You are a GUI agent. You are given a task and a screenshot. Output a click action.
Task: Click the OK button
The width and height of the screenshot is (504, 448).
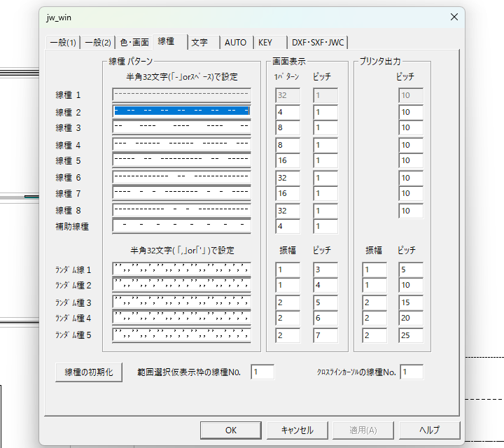(231, 430)
